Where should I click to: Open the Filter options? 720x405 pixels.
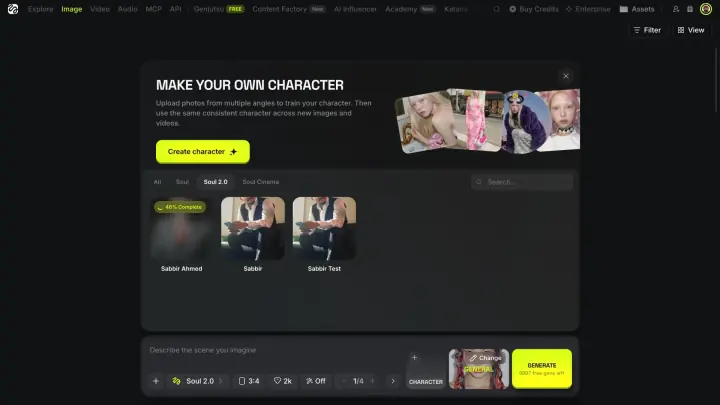(647, 30)
